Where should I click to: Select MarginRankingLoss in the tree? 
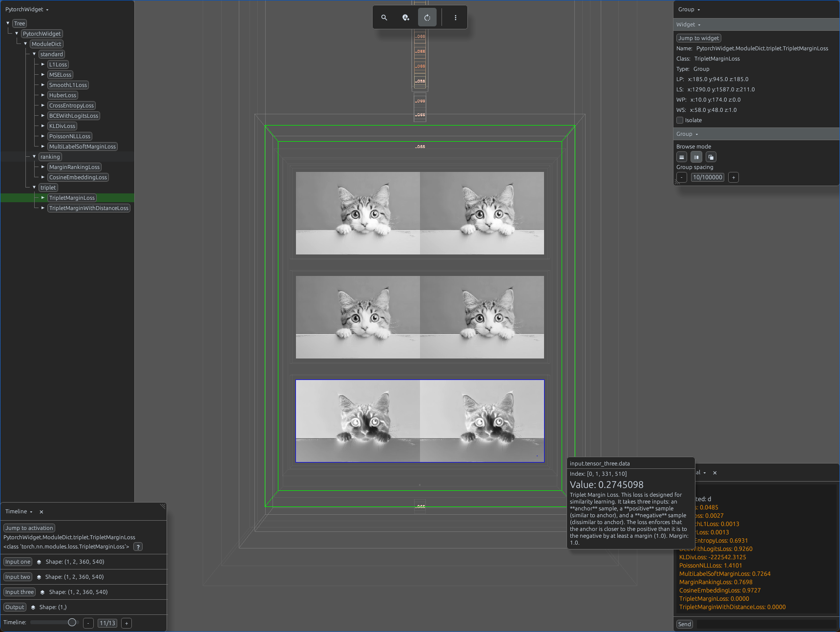tap(74, 167)
